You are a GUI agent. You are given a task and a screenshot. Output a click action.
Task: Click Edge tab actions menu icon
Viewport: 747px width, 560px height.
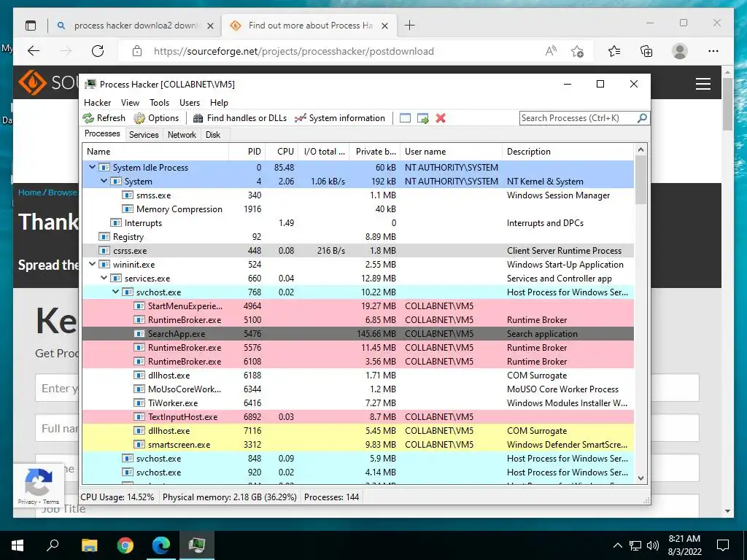31,26
